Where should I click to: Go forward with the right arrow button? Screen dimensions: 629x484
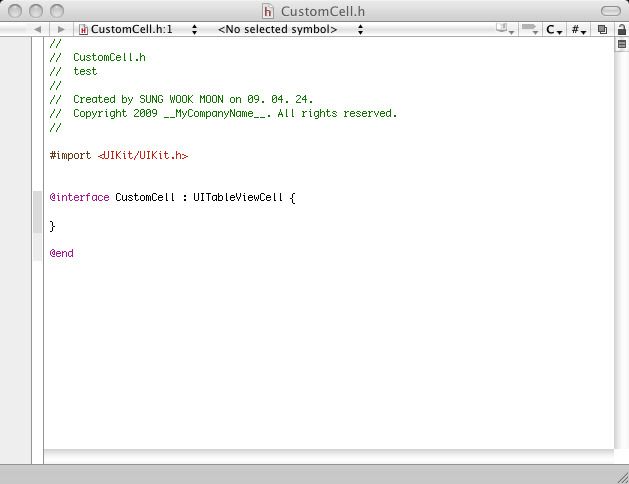click(x=61, y=29)
